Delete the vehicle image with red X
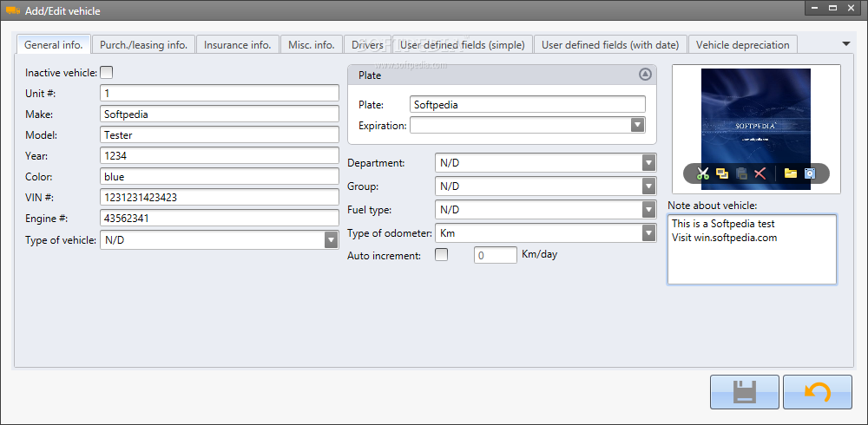The image size is (868, 425). 760,173
